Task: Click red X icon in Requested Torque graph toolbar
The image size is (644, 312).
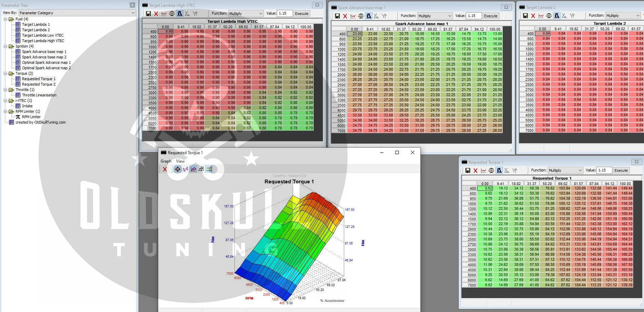Action: click(165, 169)
